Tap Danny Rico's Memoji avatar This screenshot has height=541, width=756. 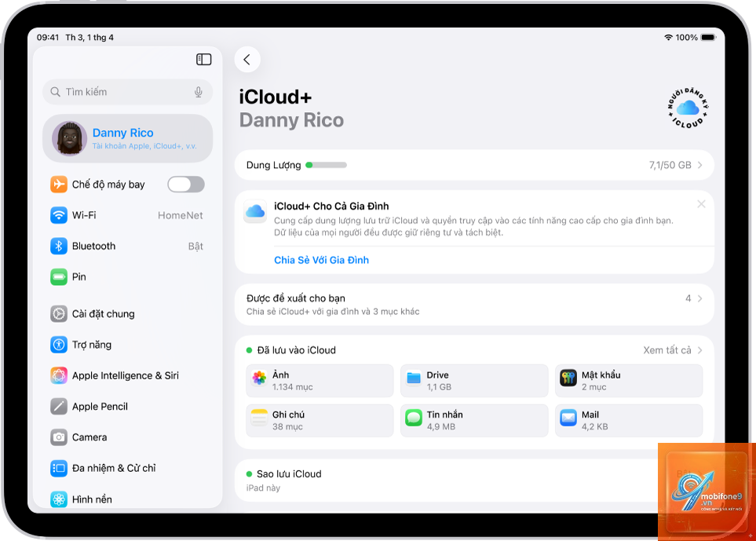[69, 138]
